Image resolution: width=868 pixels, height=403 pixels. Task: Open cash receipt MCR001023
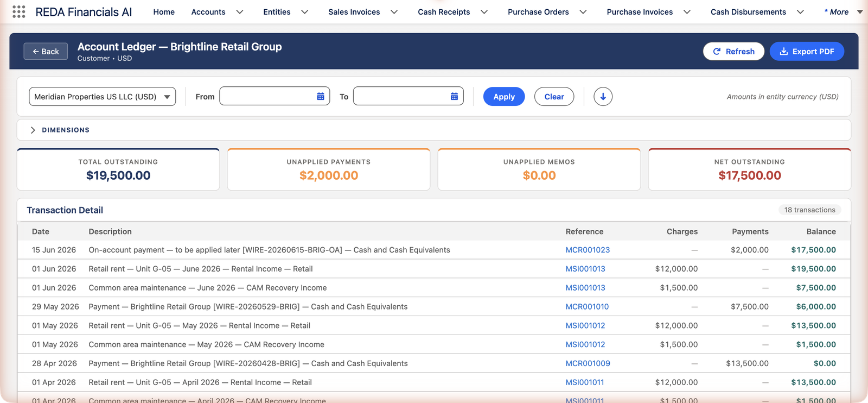tap(588, 250)
